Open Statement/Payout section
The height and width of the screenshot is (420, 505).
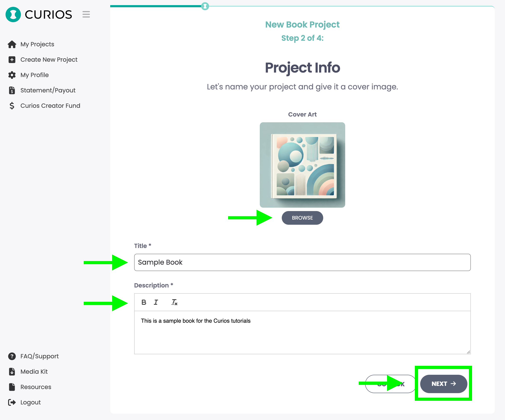coord(48,90)
